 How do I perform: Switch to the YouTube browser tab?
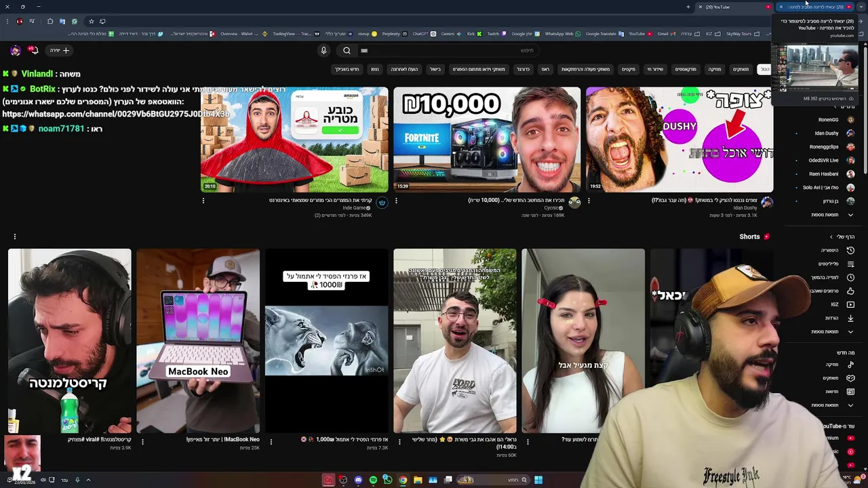[735, 7]
